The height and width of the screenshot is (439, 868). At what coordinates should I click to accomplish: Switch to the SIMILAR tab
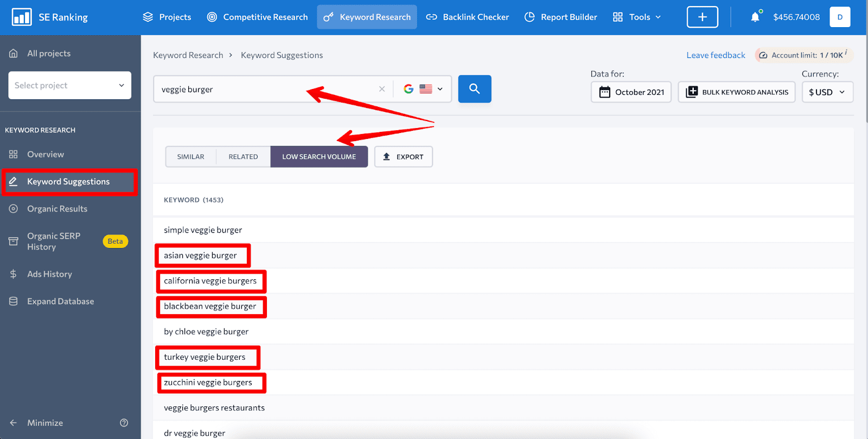[191, 157]
